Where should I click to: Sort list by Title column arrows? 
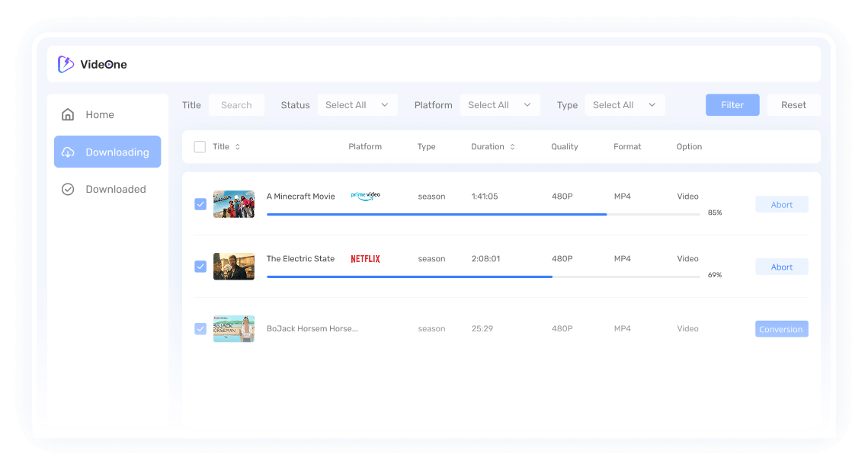[238, 147]
